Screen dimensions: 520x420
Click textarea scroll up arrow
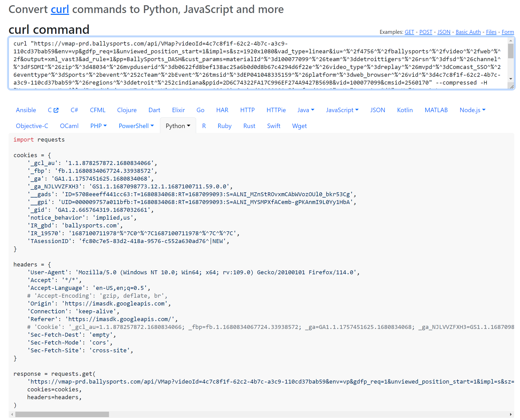(511, 41)
